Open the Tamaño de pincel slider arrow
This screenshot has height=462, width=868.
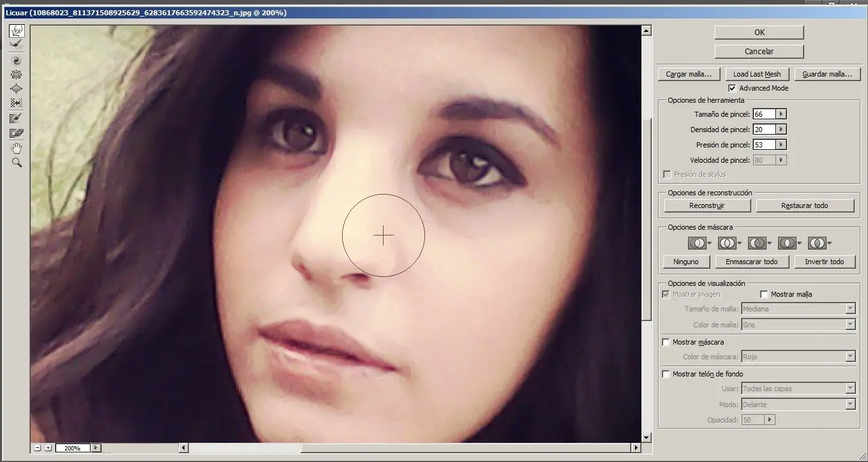click(781, 114)
